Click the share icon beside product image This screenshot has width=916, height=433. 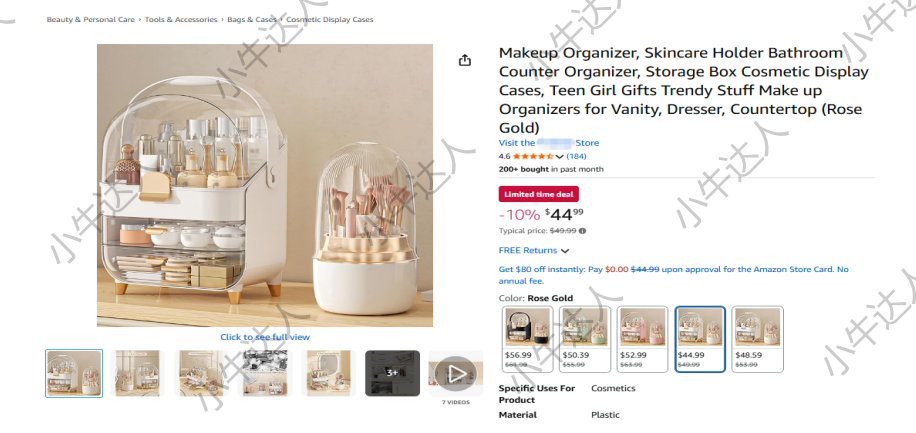point(464,60)
